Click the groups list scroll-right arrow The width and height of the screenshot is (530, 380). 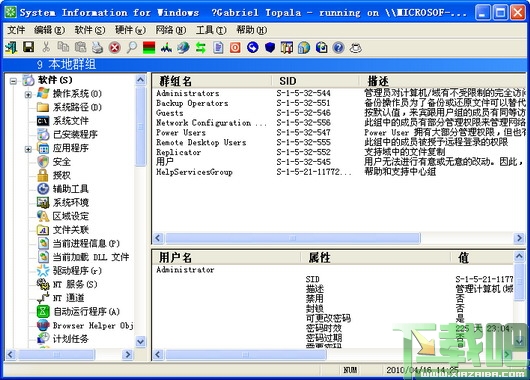(x=519, y=238)
